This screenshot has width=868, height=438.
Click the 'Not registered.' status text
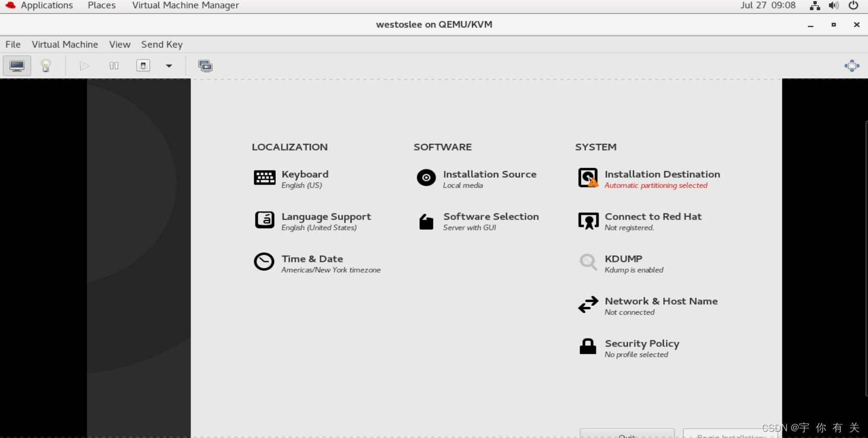629,228
